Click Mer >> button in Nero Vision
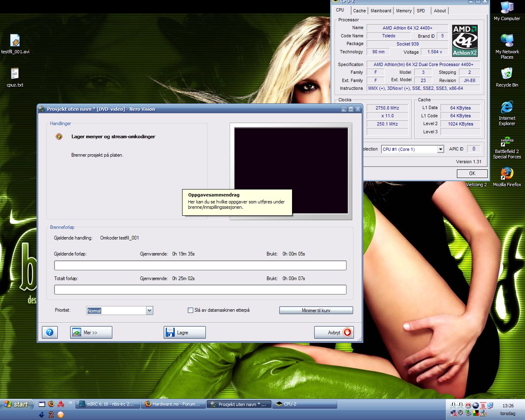Image resolution: width=525 pixels, height=420 pixels. tap(91, 332)
